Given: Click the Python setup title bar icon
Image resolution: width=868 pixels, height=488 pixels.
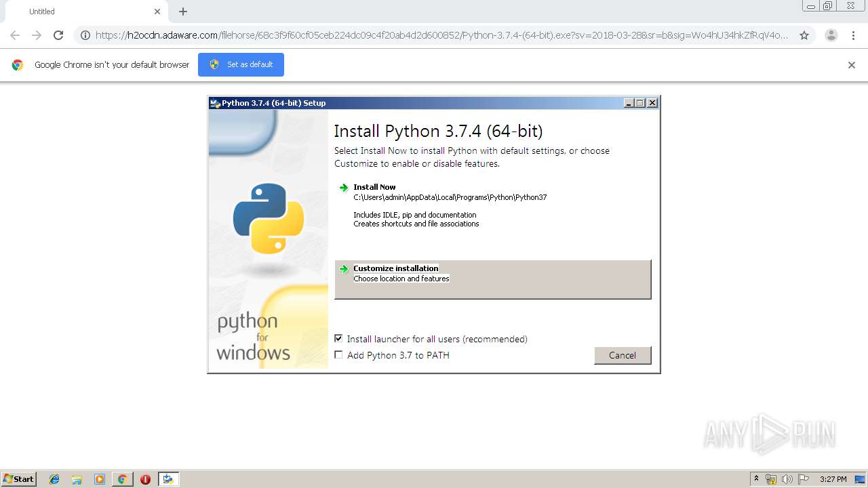Looking at the screenshot, I should click(216, 103).
